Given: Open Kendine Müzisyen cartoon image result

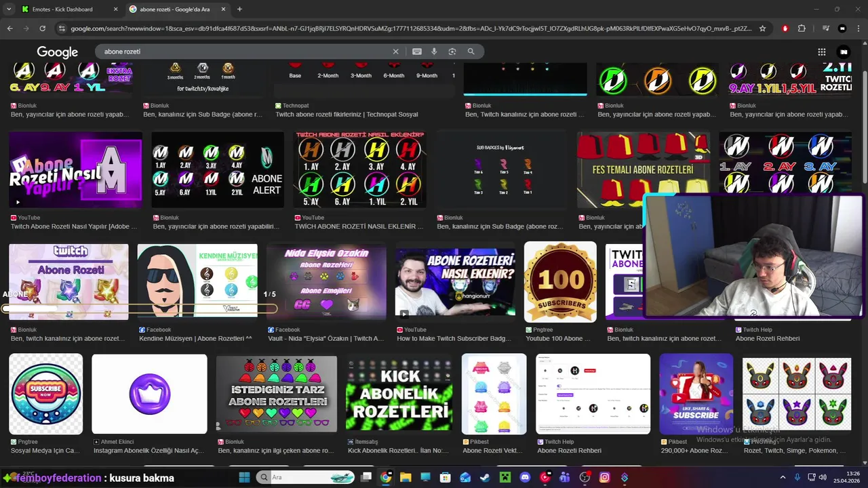Looking at the screenshot, I should [197, 281].
